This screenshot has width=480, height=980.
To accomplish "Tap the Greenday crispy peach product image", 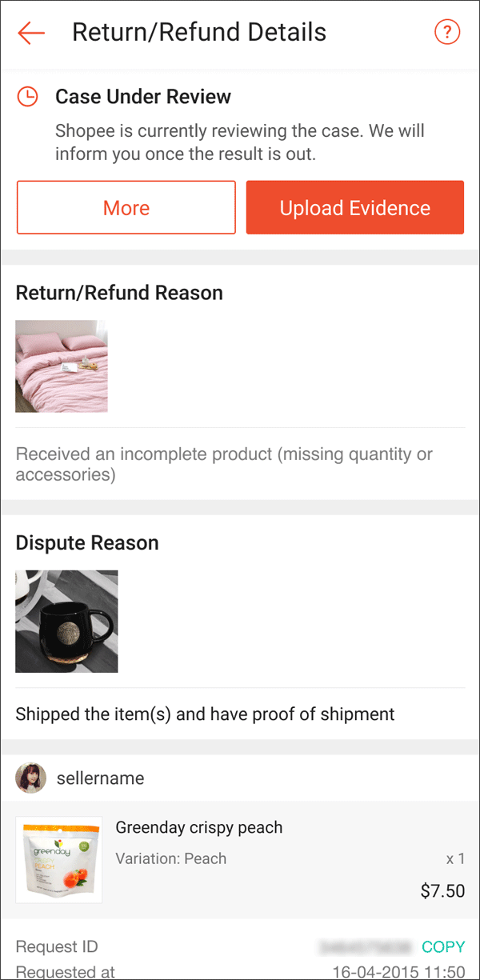I will pos(58,858).
